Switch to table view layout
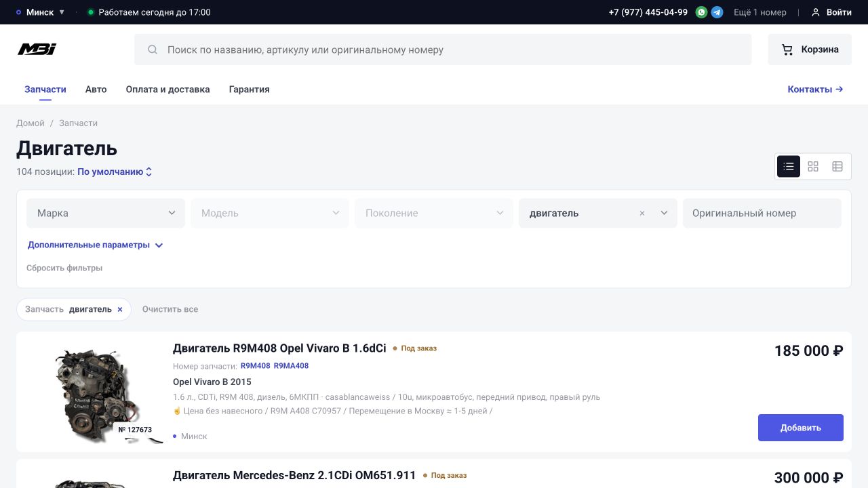 tap(837, 166)
